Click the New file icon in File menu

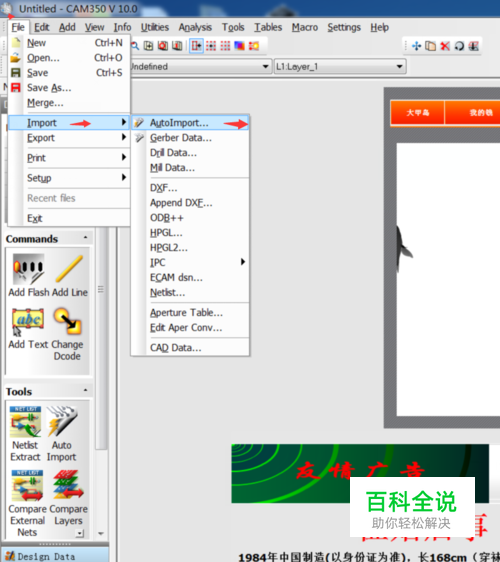(16, 43)
